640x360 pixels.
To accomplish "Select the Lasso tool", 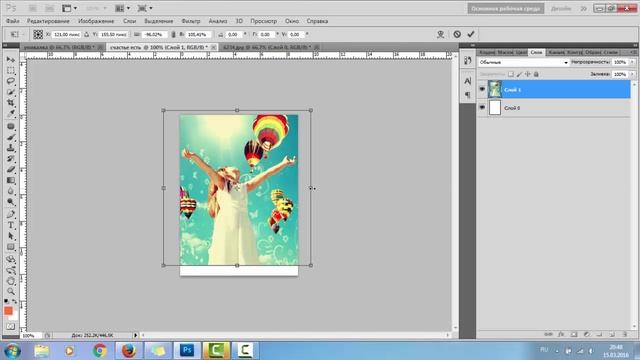I will [11, 81].
